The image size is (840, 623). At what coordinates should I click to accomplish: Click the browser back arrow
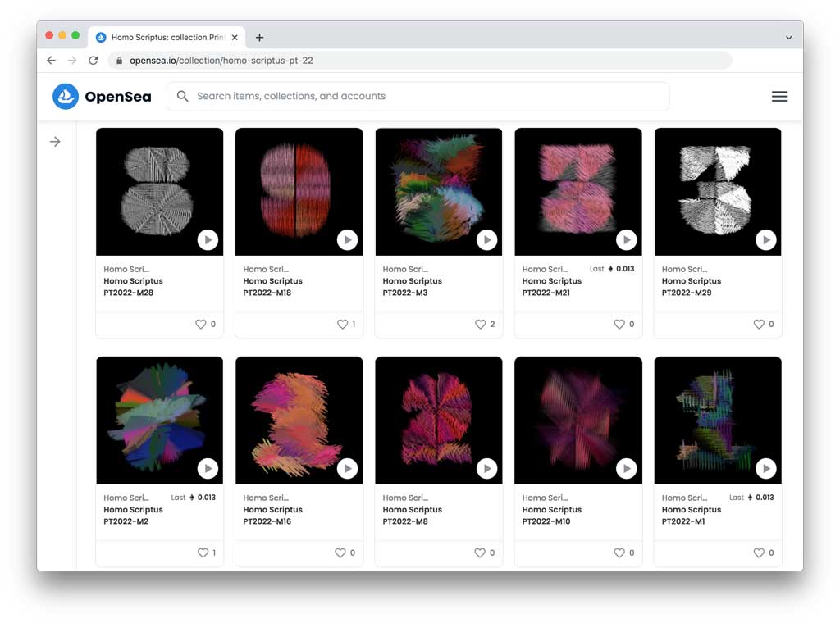(52, 61)
